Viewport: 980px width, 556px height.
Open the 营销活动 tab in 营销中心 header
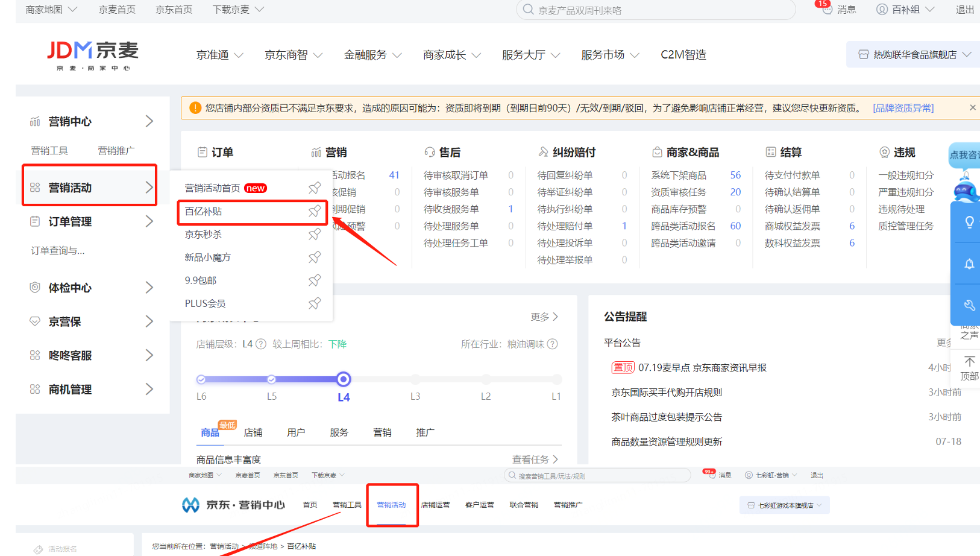click(x=392, y=505)
